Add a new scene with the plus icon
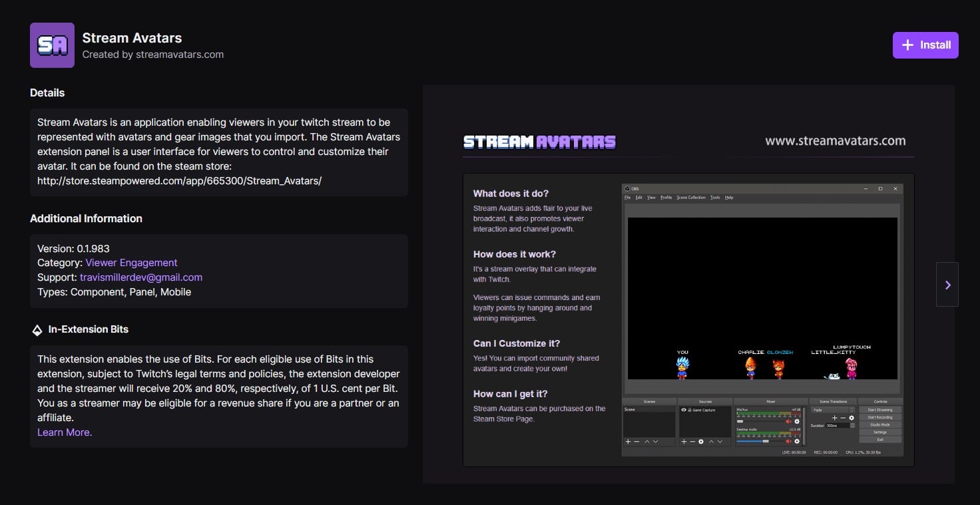 click(x=628, y=441)
